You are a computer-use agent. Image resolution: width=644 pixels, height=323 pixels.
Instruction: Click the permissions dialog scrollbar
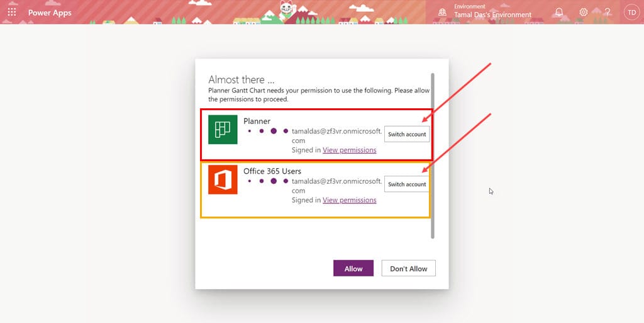pyautogui.click(x=433, y=156)
